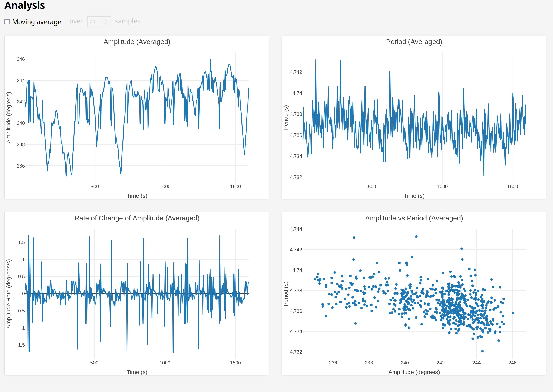Click scatter plot's Amplitude (degrees) x-axis label
Viewport: 553px width, 392px height.
pyautogui.click(x=414, y=372)
